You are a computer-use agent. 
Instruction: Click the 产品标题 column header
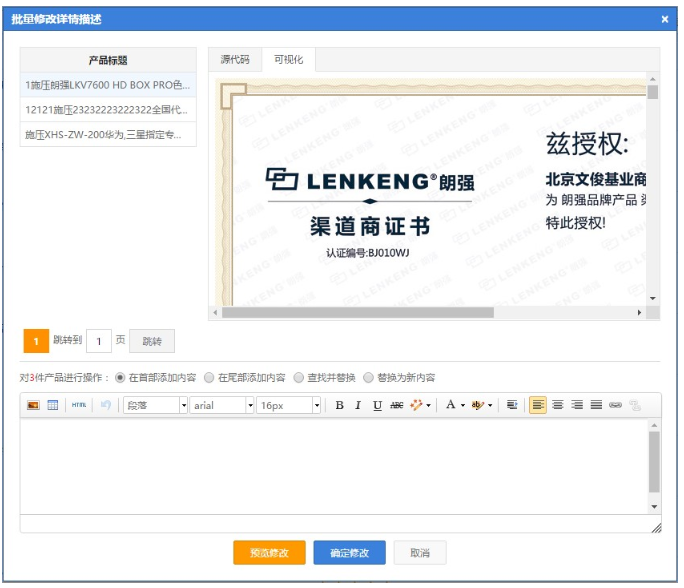108,60
